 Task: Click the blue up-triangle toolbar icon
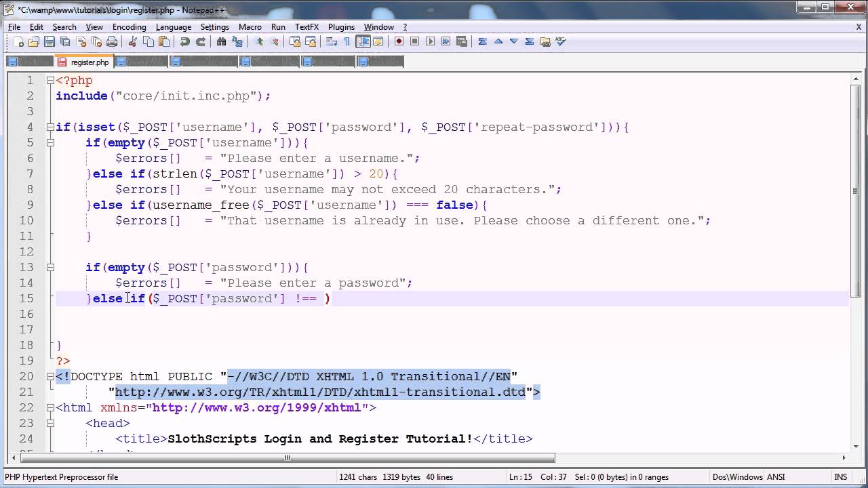[x=498, y=41]
